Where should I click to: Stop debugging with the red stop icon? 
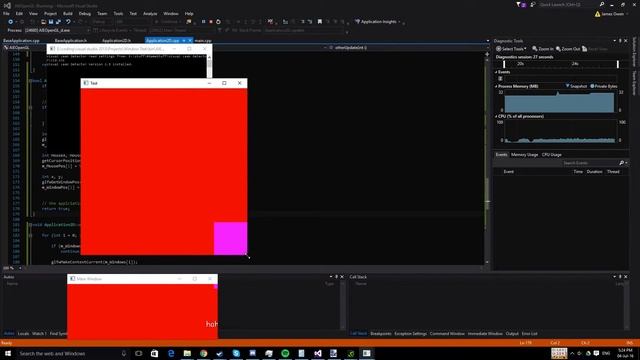[x=211, y=22]
